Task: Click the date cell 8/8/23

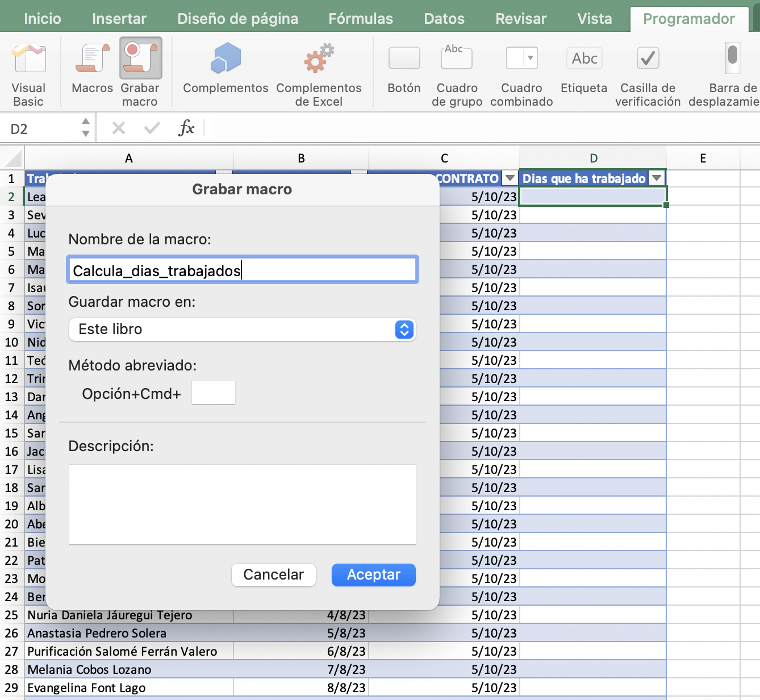Action: point(301,688)
